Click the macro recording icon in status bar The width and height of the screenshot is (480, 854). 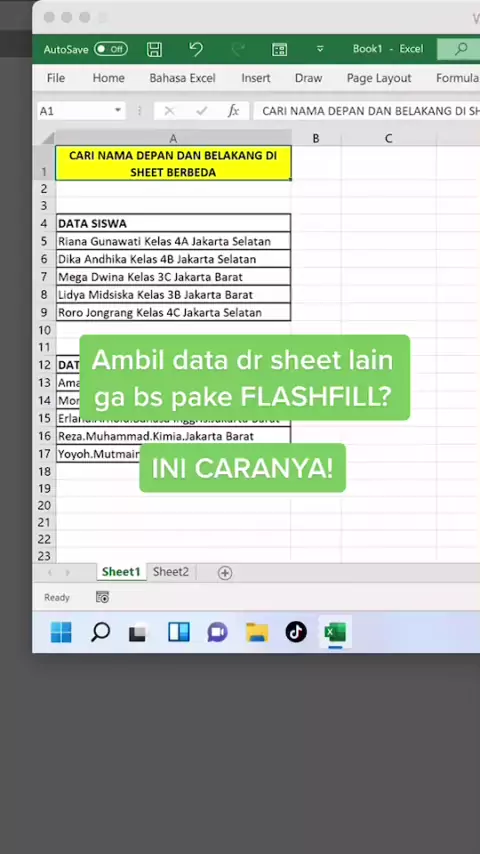pos(102,597)
